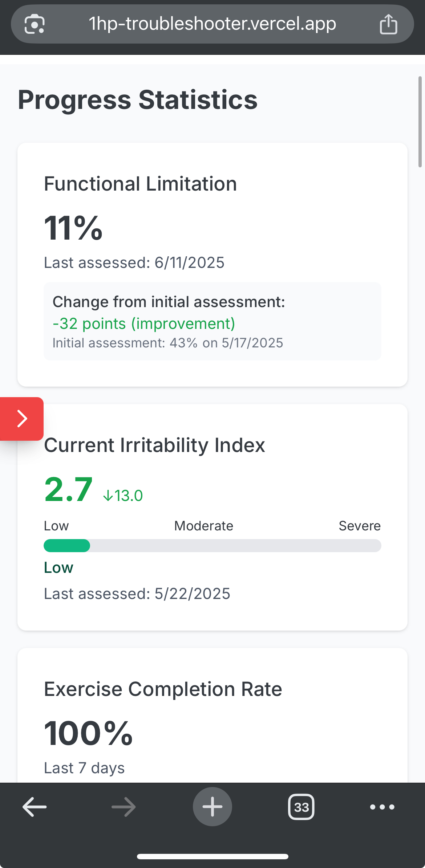Tap the -32 points improvement text
425x868 pixels.
[x=144, y=323]
